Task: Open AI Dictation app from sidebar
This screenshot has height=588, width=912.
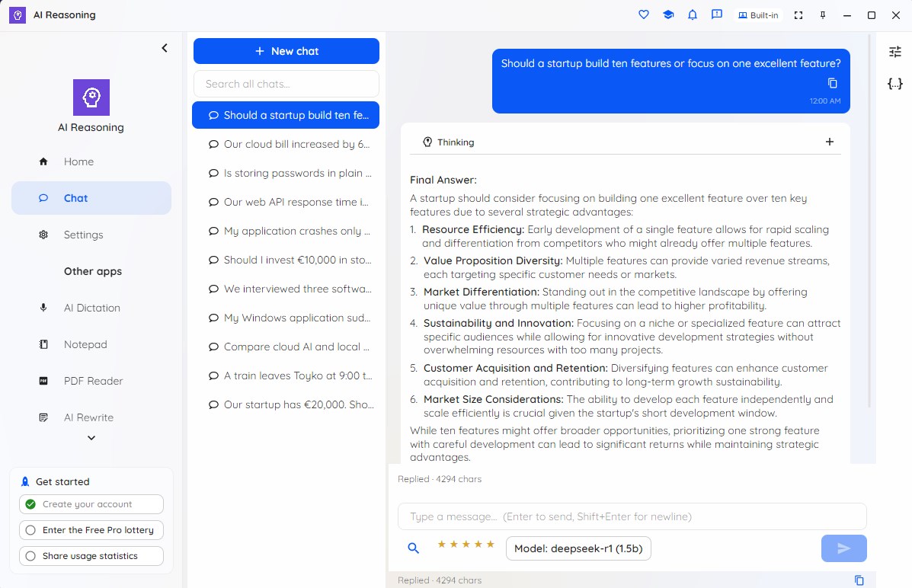Action: click(x=91, y=308)
